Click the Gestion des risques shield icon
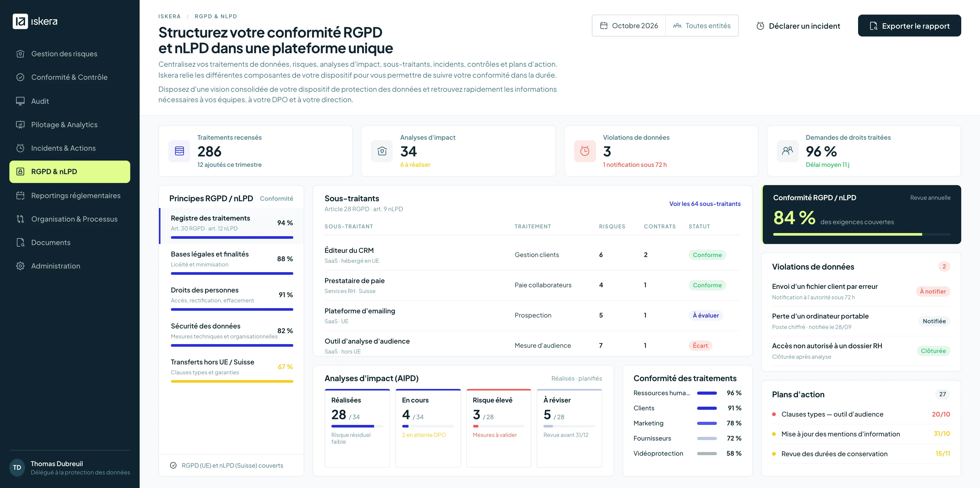The image size is (980, 488). (21, 54)
